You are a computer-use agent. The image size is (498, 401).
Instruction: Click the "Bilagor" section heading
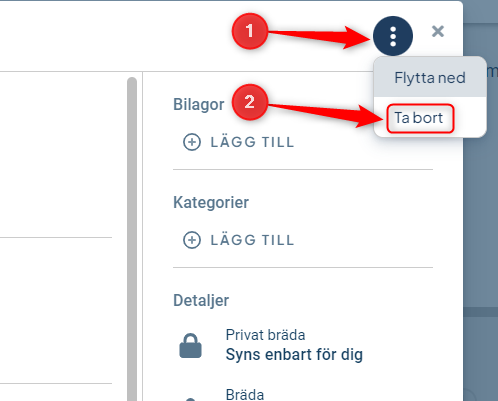pos(199,105)
